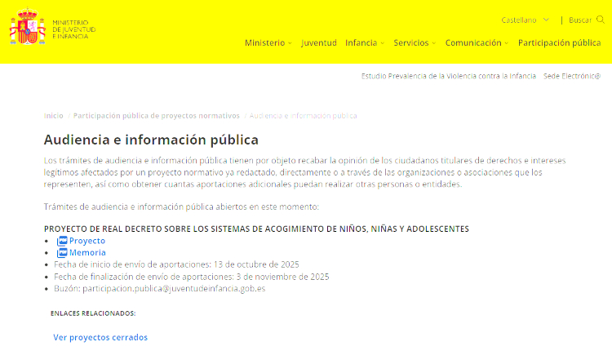
Task: Expand the Comunicación menu
Action: point(477,43)
